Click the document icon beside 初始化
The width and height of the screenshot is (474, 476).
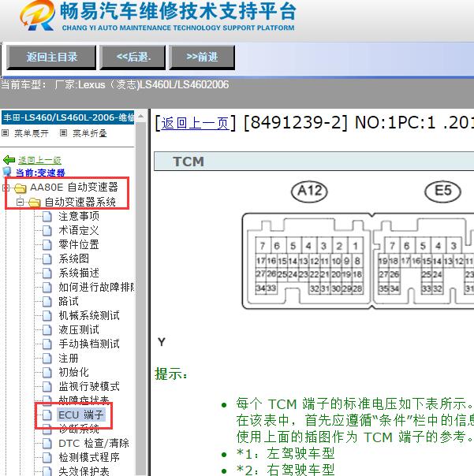[x=47, y=373]
